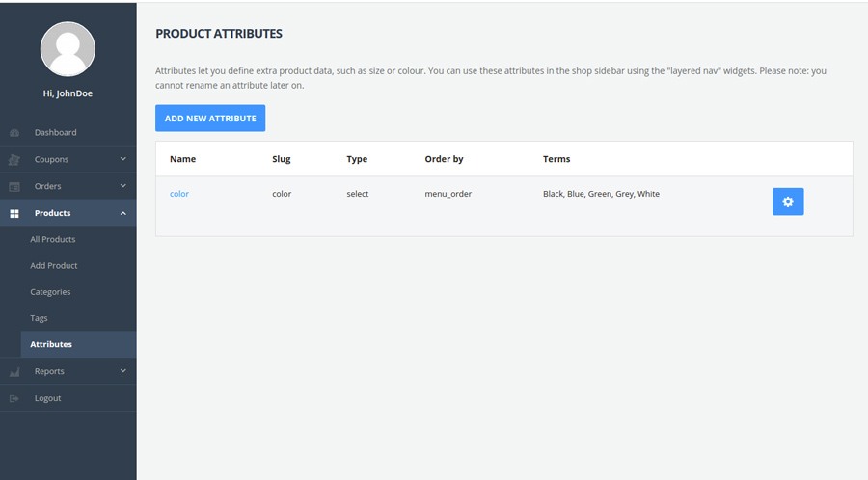Select the Attributes submenu item
868x480 pixels.
click(51, 344)
